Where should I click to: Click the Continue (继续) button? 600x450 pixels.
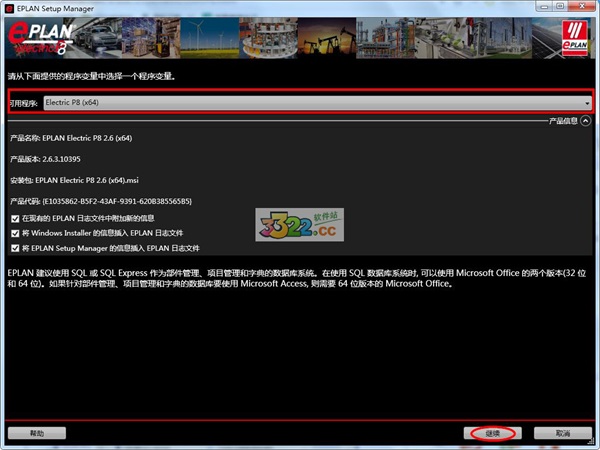[x=492, y=433]
